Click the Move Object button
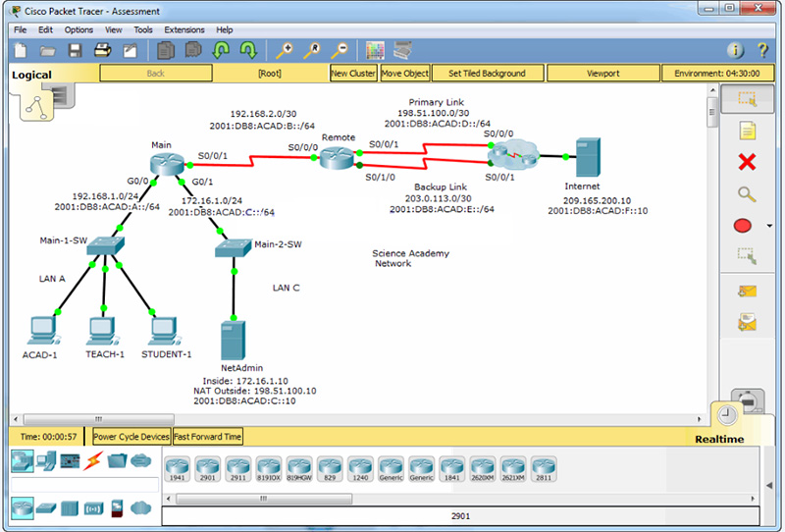The width and height of the screenshot is (785, 532). pyautogui.click(x=405, y=74)
